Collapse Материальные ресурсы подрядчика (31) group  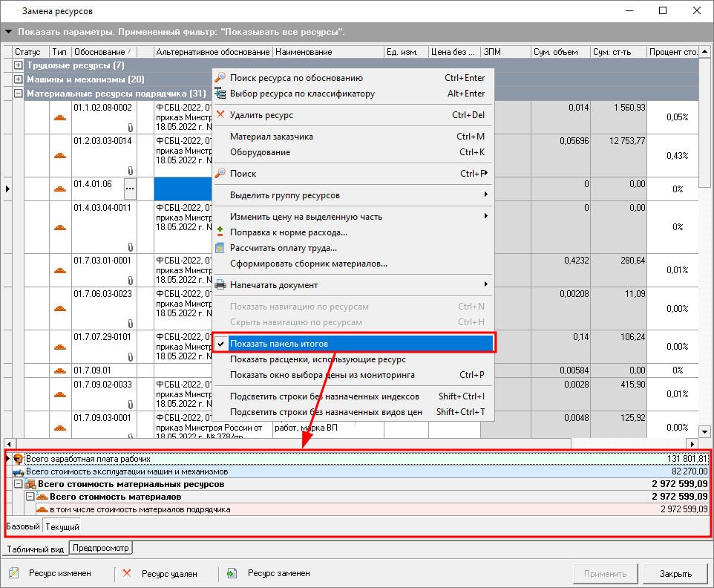pyautogui.click(x=19, y=94)
